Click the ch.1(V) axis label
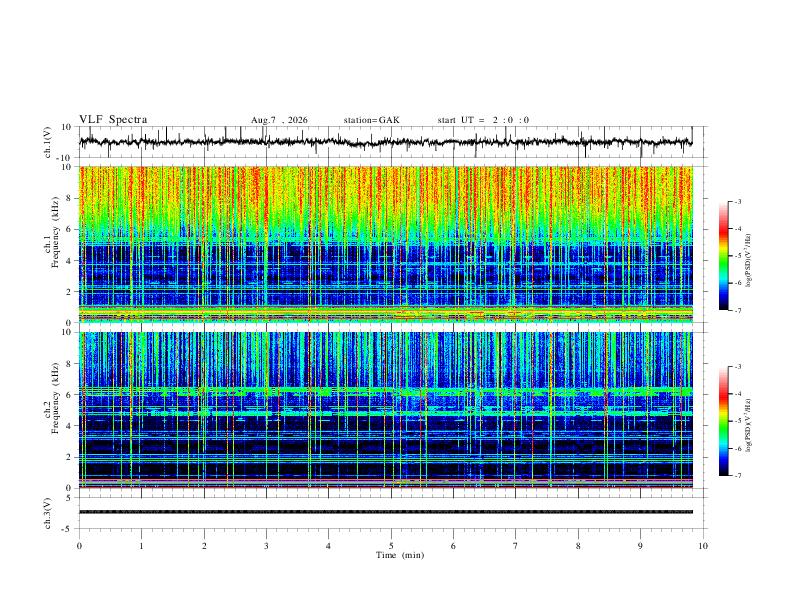Screen dimensions: 792x612 (48, 142)
